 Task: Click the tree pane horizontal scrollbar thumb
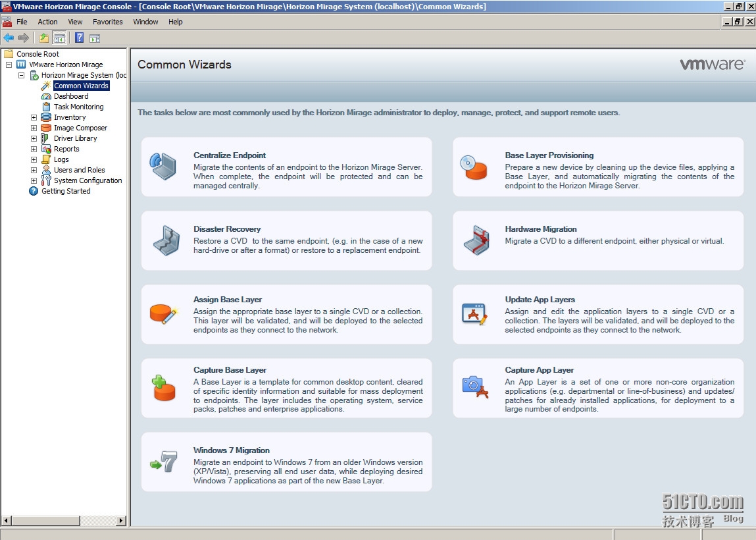pyautogui.click(x=46, y=521)
